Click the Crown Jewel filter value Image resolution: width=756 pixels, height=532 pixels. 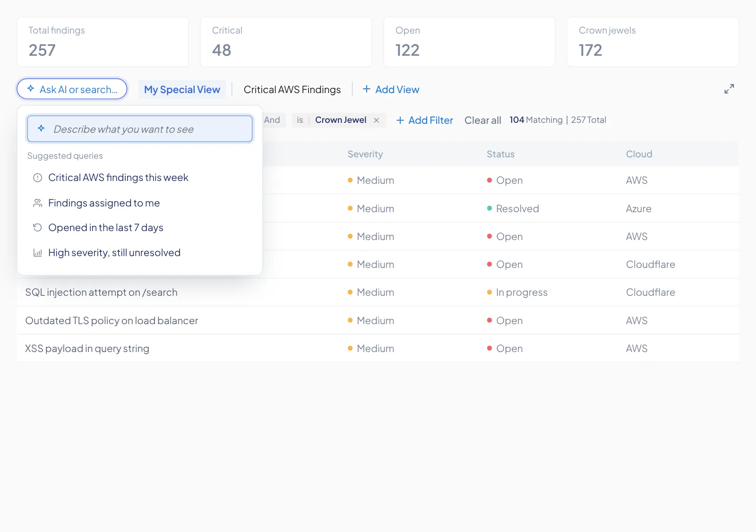click(341, 120)
